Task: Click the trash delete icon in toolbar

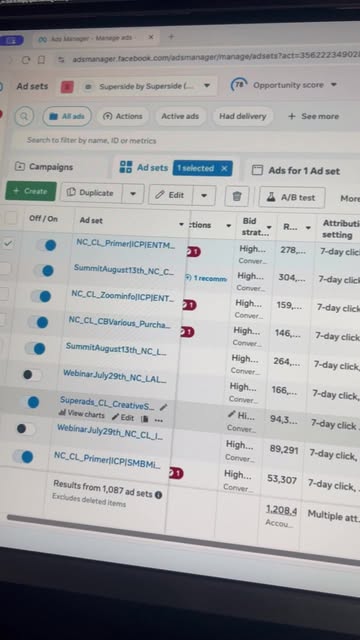Action: (236, 196)
